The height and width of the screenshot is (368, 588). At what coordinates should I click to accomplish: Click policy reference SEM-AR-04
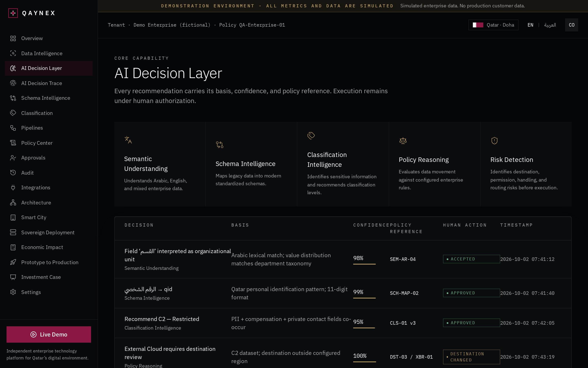click(x=403, y=259)
